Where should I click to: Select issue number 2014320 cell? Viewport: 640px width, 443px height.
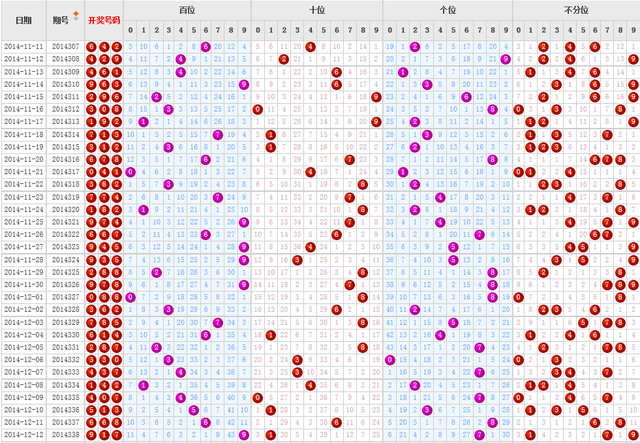65,210
